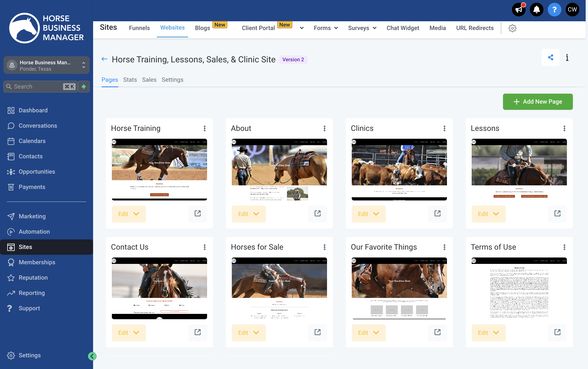
Task: Open the announcements megaphone icon
Action: click(518, 10)
